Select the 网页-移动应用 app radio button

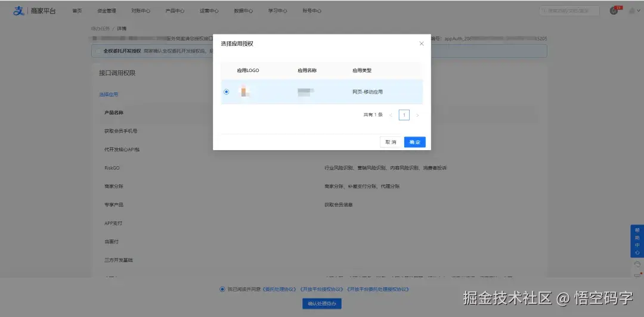pos(227,92)
